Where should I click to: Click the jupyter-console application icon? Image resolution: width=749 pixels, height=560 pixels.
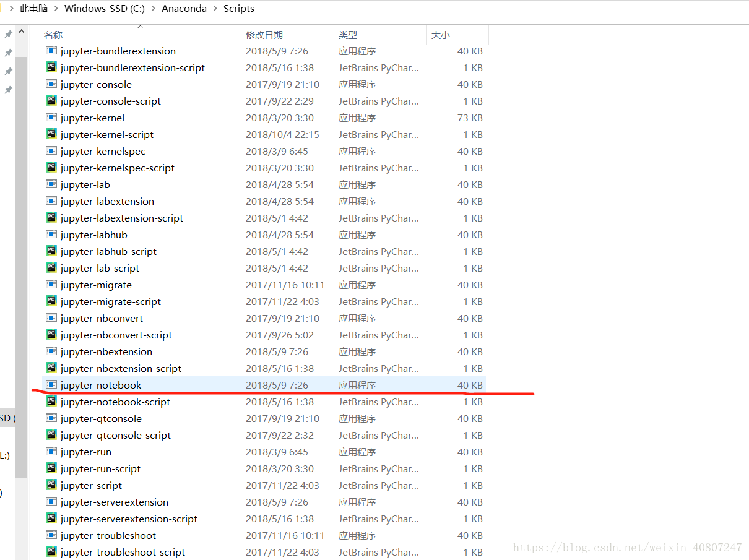51,84
